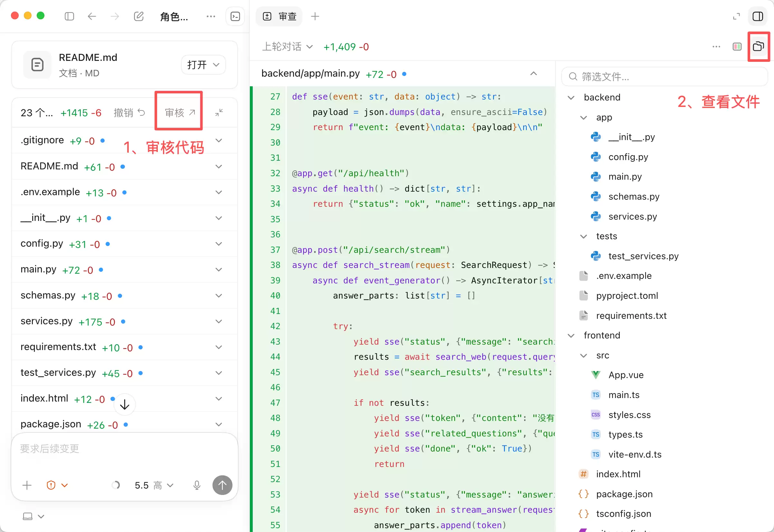This screenshot has height=532, width=774.
Task: Open the file tree folder icon
Action: click(x=758, y=46)
